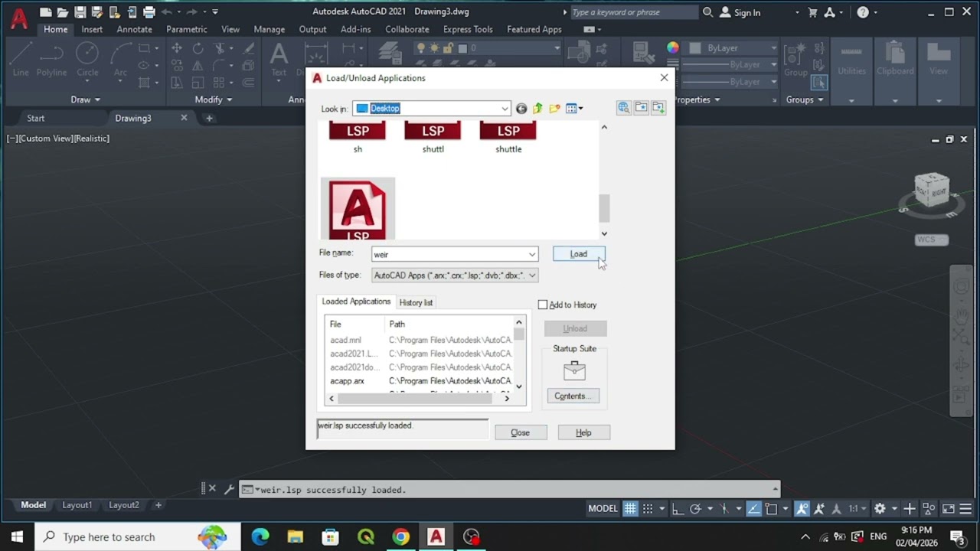Open File Explorer from taskbar
The image size is (980, 551).
pyautogui.click(x=296, y=536)
